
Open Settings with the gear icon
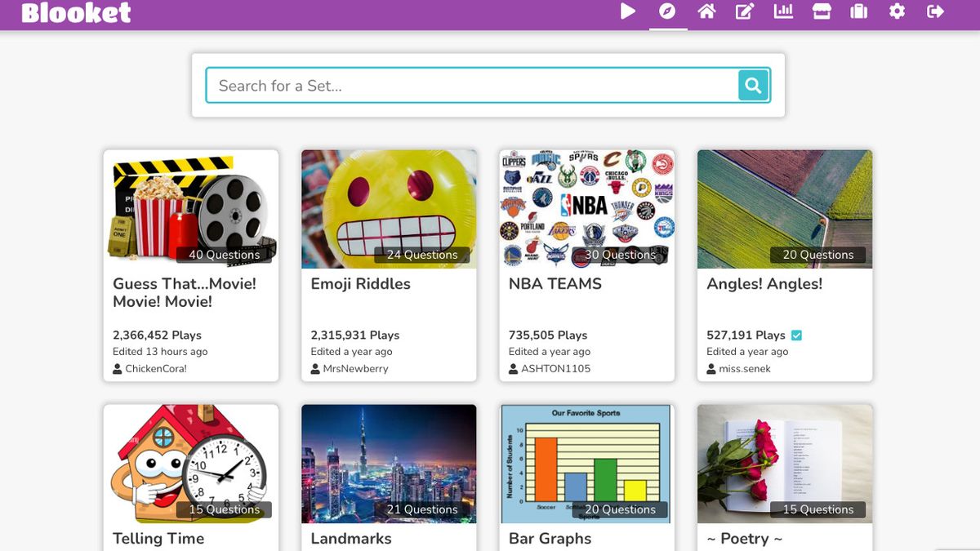896,11
